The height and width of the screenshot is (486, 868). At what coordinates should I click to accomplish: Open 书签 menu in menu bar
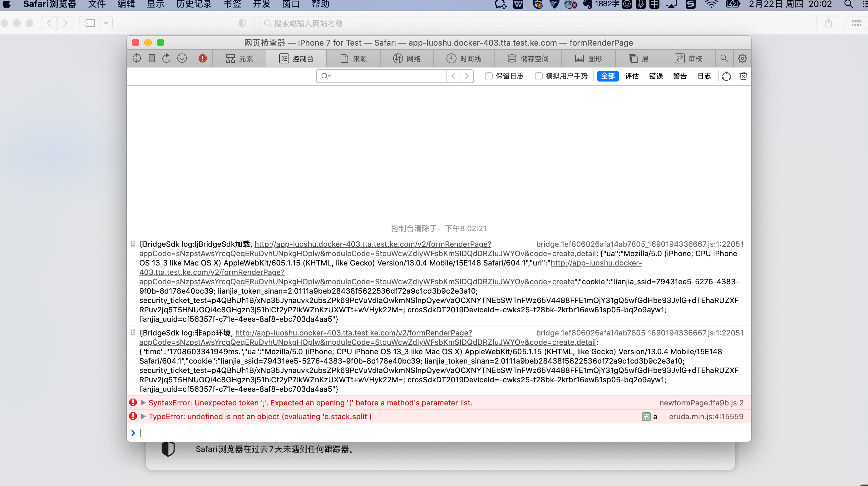click(232, 4)
